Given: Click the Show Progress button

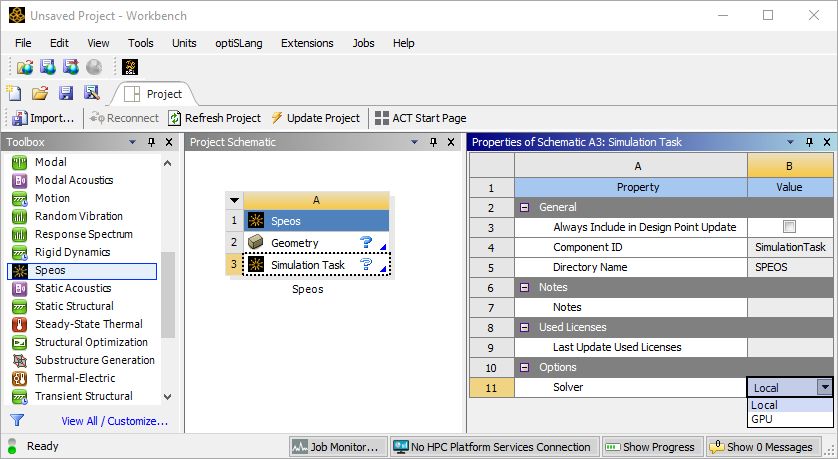Looking at the screenshot, I should click(651, 447).
